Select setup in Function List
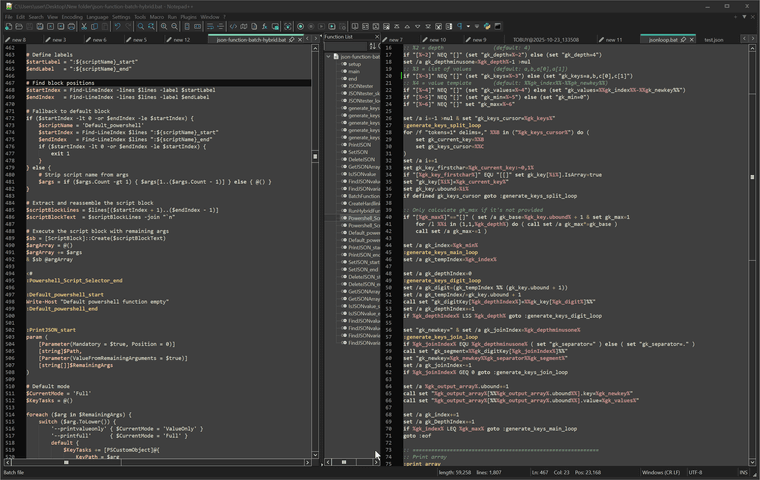Screen dimensions: 760x480 click(354, 64)
